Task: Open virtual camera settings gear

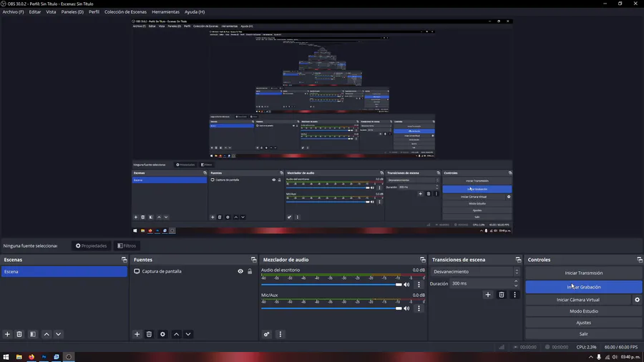Action: coord(637,300)
